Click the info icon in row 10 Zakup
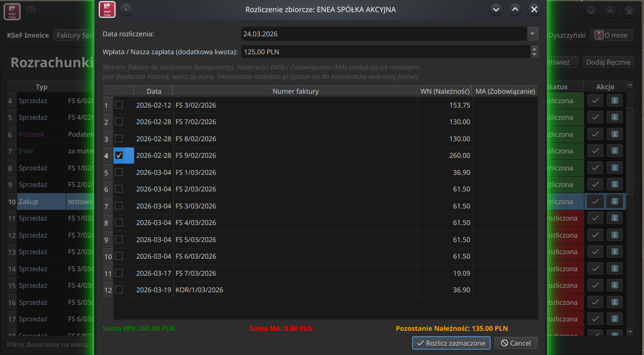644x355 pixels. click(614, 202)
